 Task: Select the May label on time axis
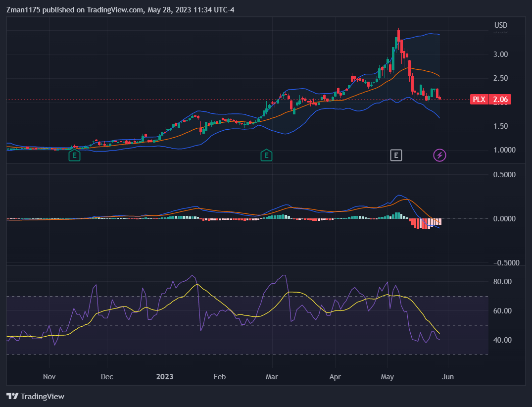pos(387,377)
